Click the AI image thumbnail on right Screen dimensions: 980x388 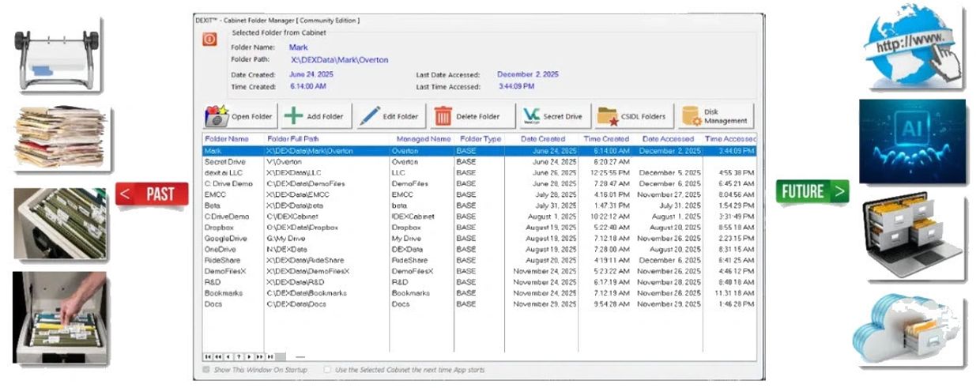[x=912, y=141]
